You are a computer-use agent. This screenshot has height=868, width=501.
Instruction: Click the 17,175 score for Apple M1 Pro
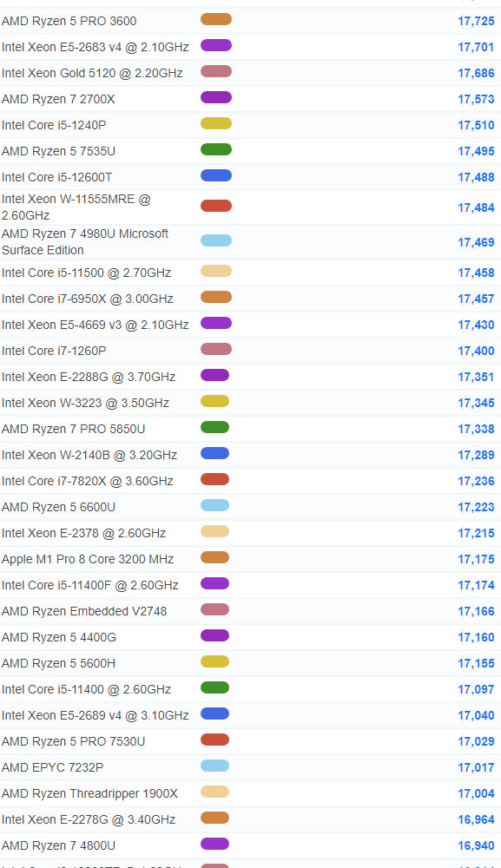476,559
